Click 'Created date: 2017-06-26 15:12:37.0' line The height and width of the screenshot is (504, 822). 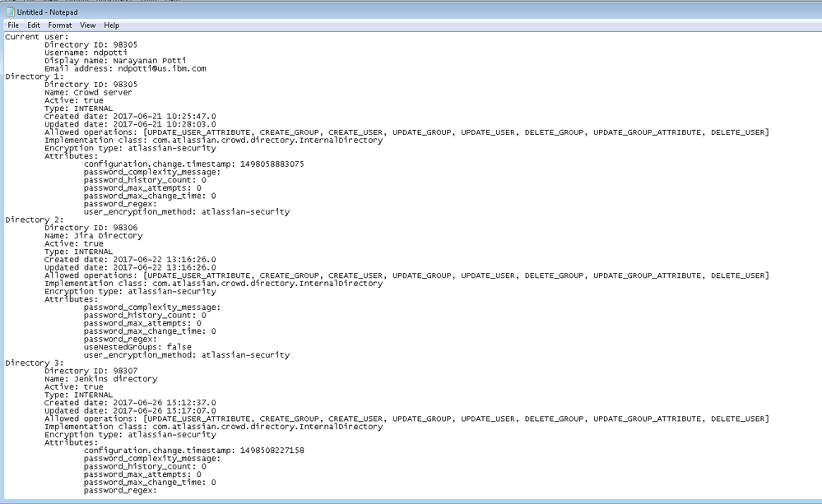pos(130,402)
